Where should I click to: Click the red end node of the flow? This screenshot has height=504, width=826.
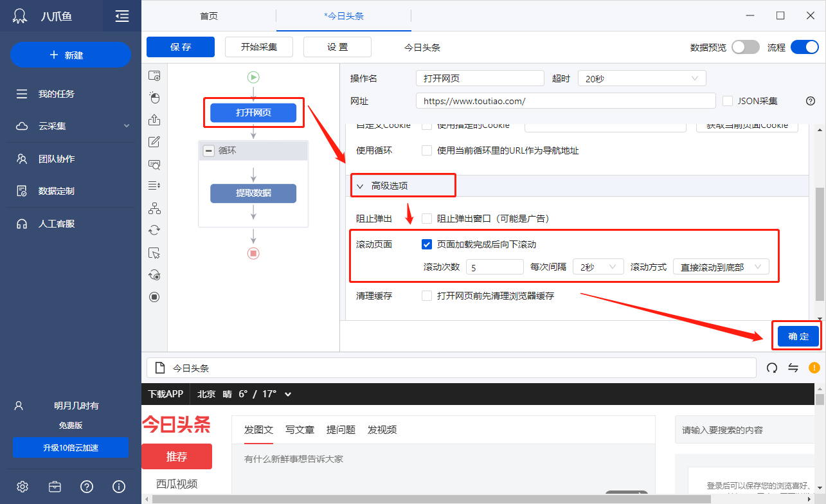click(253, 253)
